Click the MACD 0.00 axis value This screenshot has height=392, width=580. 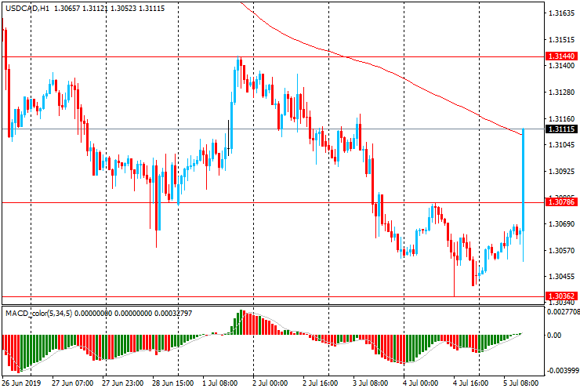555,336
